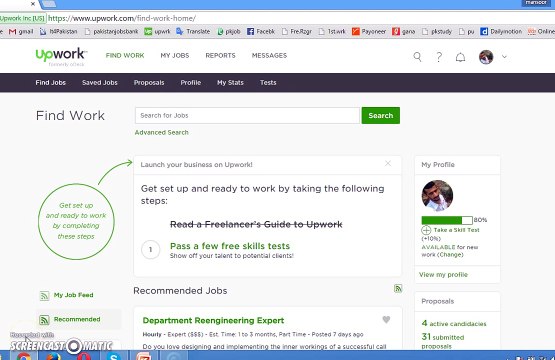555x360 pixels.
Task: Open the hdPakistan bookmark
Action: pos(58,32)
